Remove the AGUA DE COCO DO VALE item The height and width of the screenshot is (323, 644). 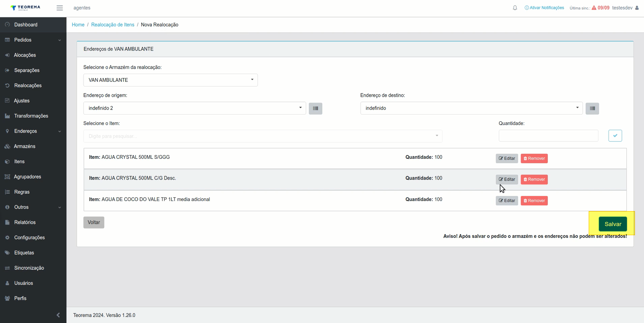pyautogui.click(x=534, y=201)
